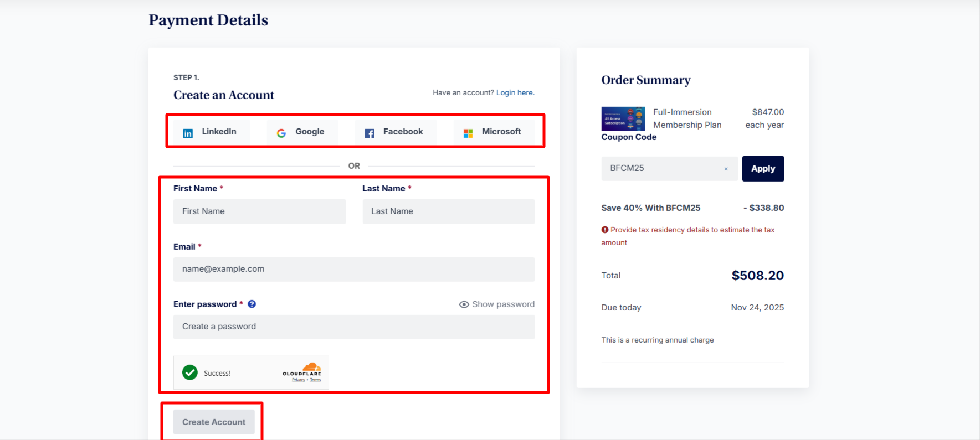This screenshot has height=440, width=980.
Task: Open Cloudflare Privacy link
Action: [299, 380]
